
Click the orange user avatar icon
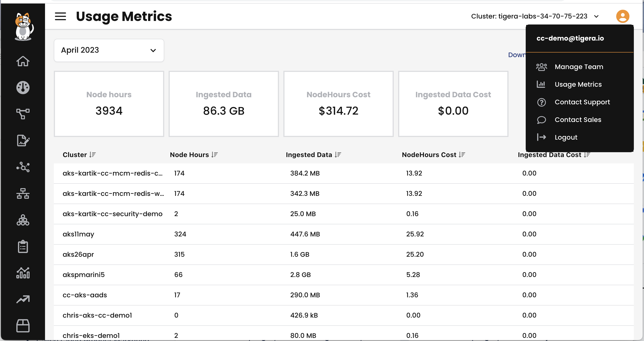pos(623,17)
